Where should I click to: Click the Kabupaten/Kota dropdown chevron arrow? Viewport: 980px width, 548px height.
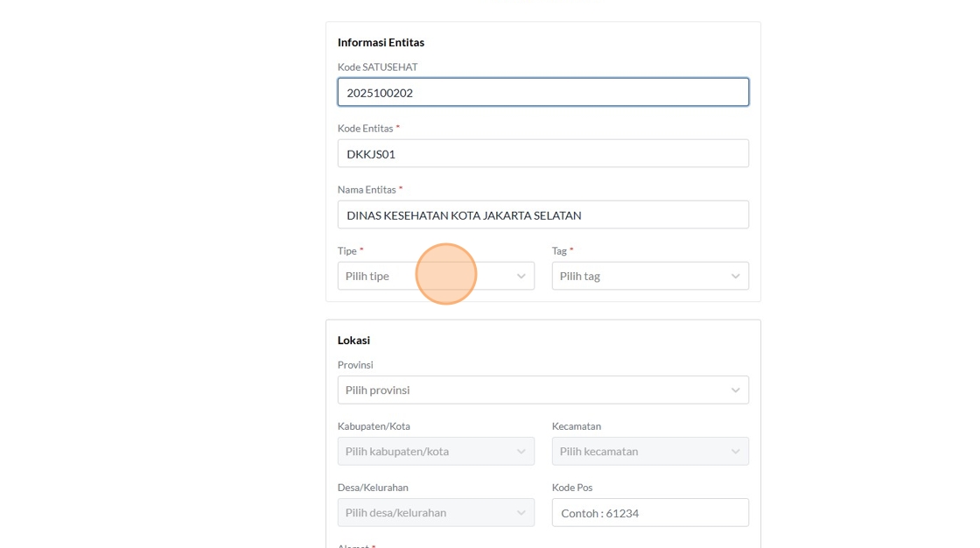click(x=521, y=451)
